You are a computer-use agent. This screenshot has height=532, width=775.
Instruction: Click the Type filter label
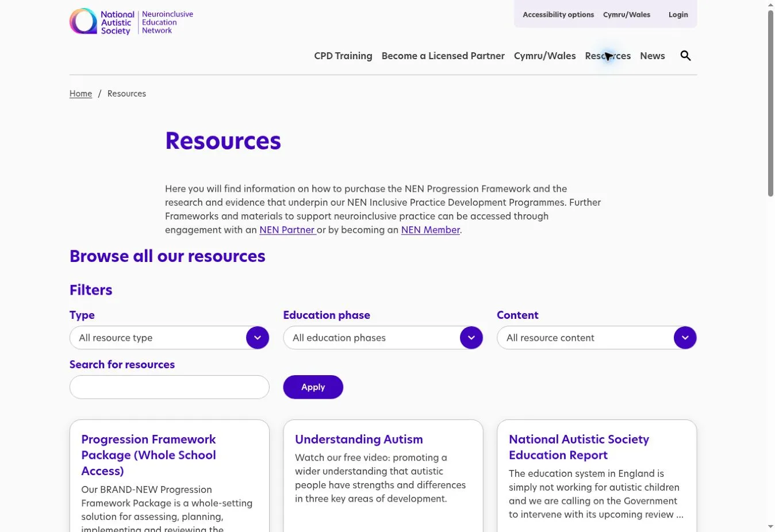(82, 315)
